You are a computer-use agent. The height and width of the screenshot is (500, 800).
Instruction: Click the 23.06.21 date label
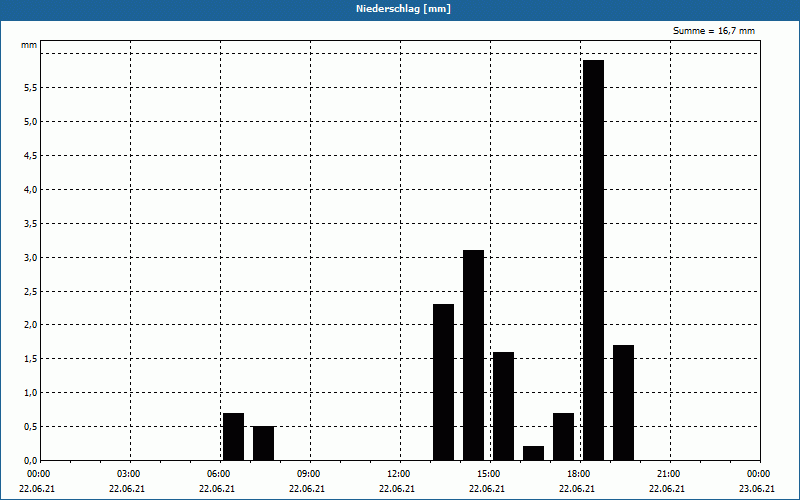coord(757,489)
